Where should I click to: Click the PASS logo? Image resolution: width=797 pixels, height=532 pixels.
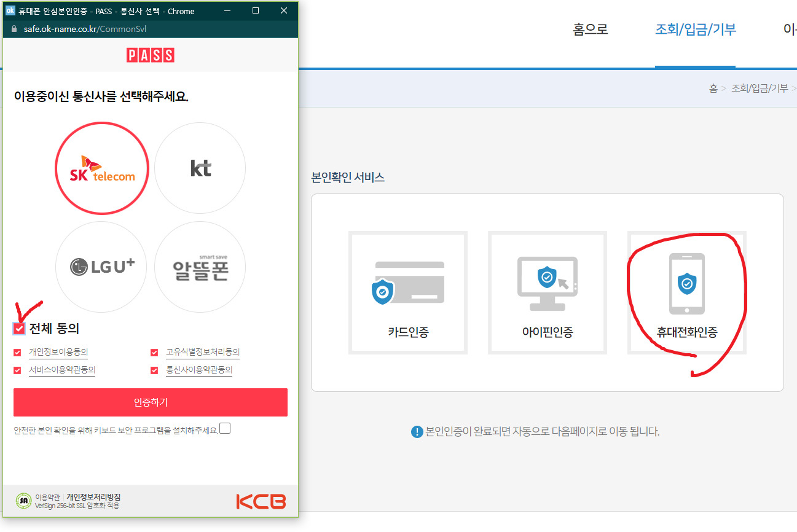click(150, 55)
